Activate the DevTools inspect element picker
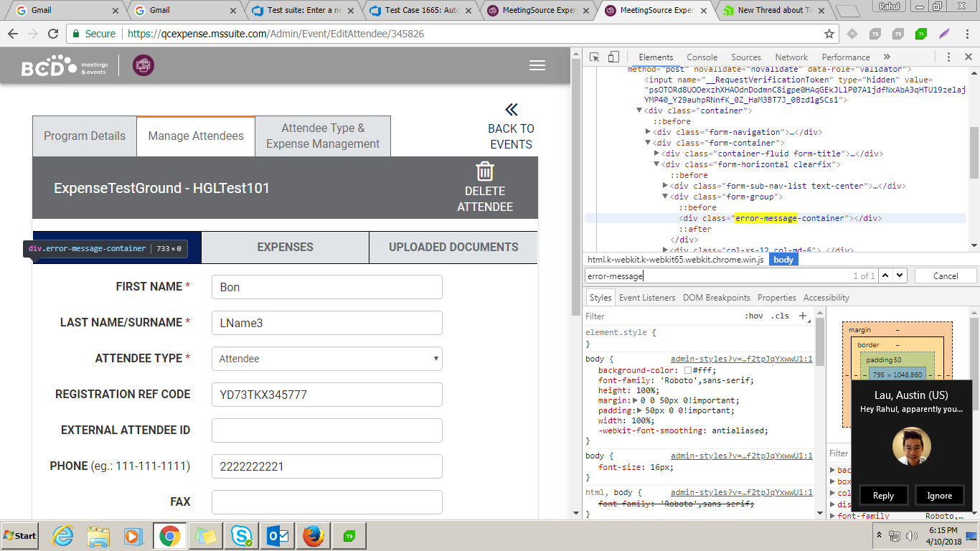Image resolution: width=980 pixels, height=551 pixels. click(595, 57)
